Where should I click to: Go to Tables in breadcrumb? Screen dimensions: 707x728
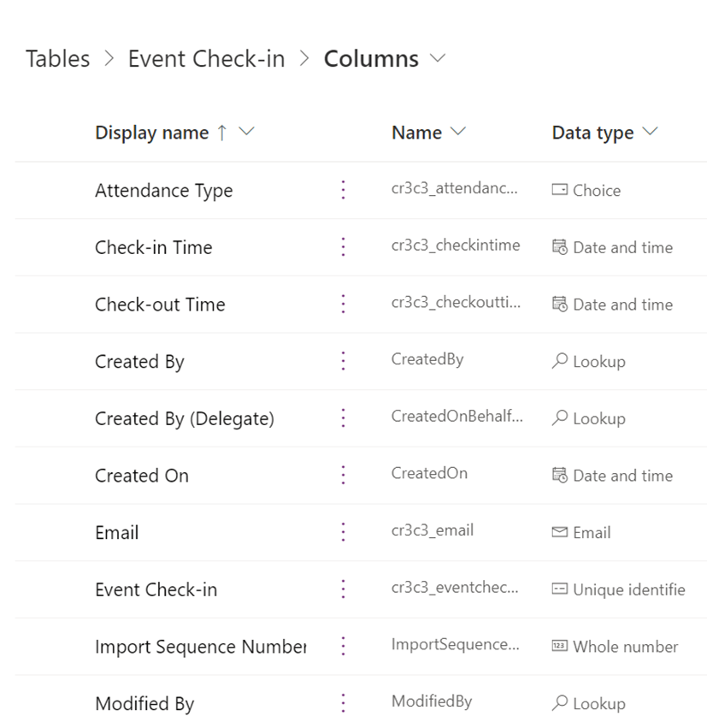click(57, 59)
